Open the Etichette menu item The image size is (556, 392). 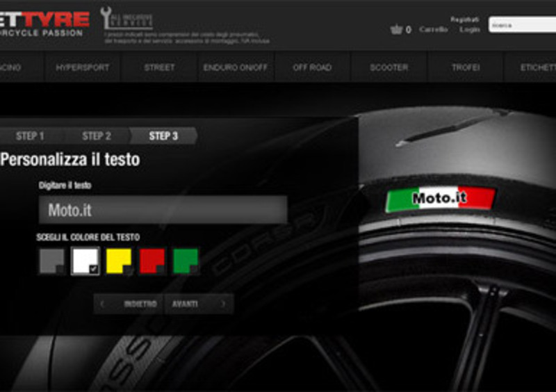(530, 67)
